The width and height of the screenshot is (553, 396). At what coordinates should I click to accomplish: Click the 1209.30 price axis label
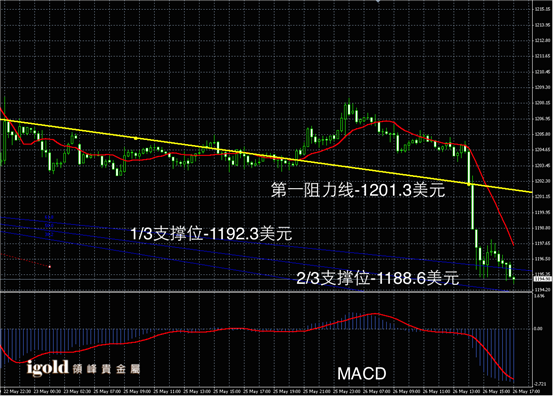tap(543, 87)
